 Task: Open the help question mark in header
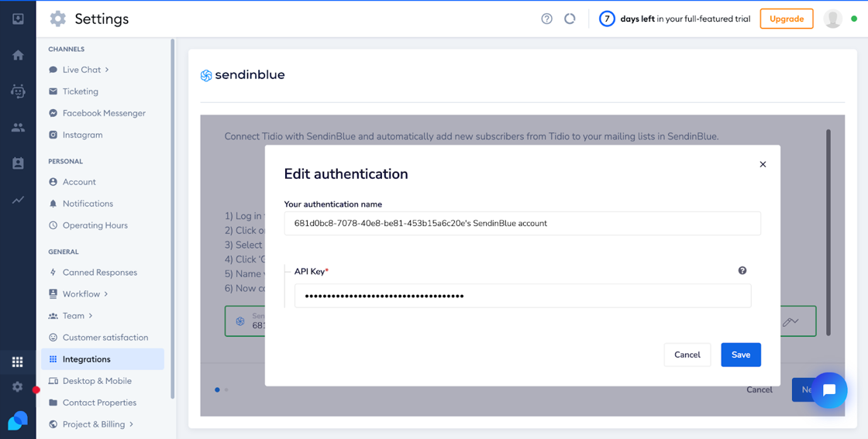(547, 19)
